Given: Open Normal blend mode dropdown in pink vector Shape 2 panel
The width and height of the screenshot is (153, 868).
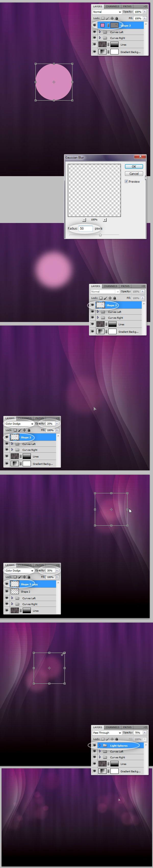Looking at the screenshot, I should [x=107, y=12].
